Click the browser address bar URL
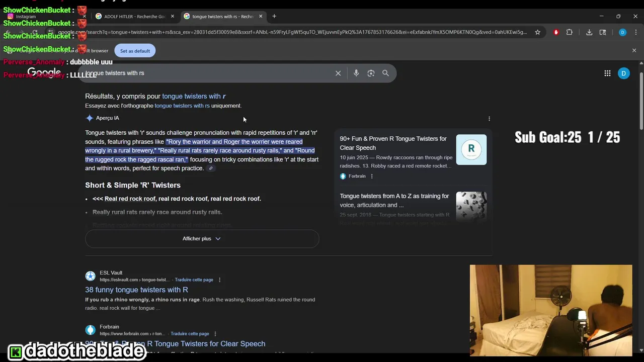 point(292,32)
